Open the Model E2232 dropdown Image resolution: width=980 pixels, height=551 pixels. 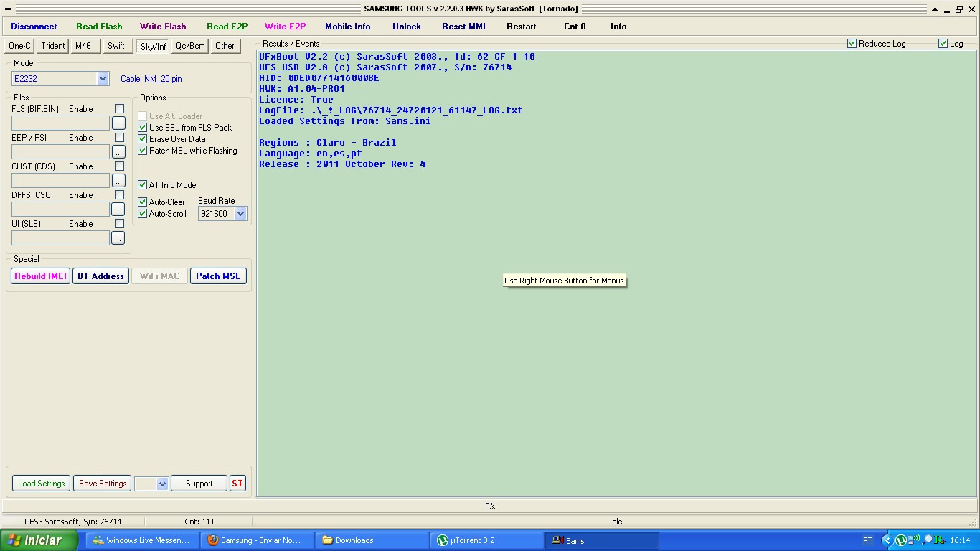coord(103,79)
